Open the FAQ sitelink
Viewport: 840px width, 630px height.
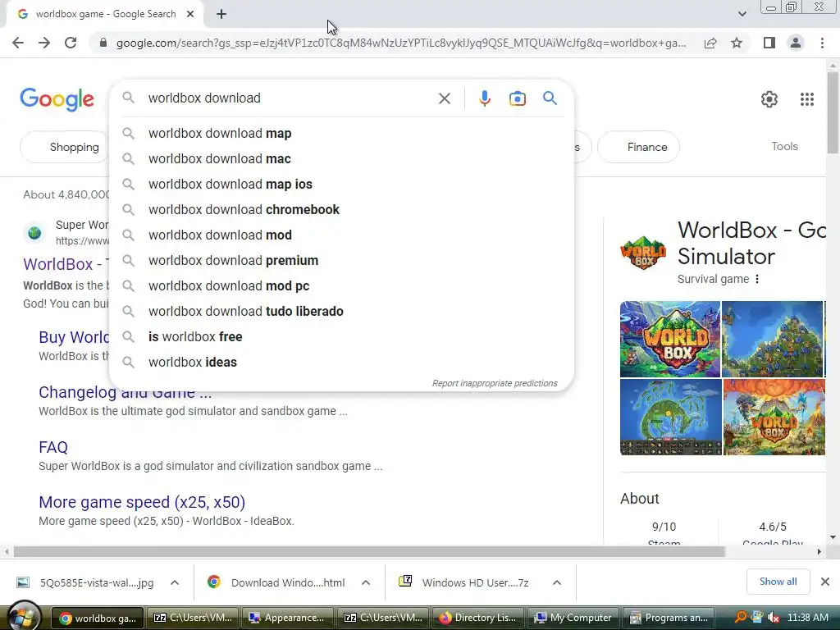53,447
